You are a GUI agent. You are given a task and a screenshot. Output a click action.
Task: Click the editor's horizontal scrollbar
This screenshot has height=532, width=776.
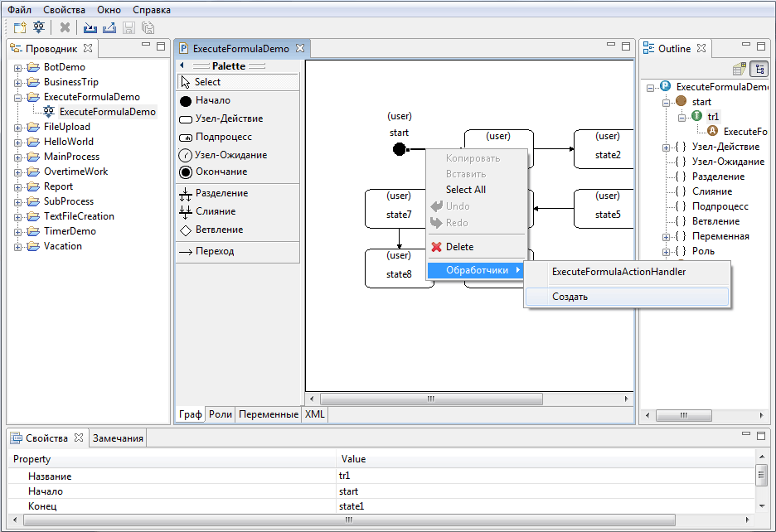click(431, 399)
